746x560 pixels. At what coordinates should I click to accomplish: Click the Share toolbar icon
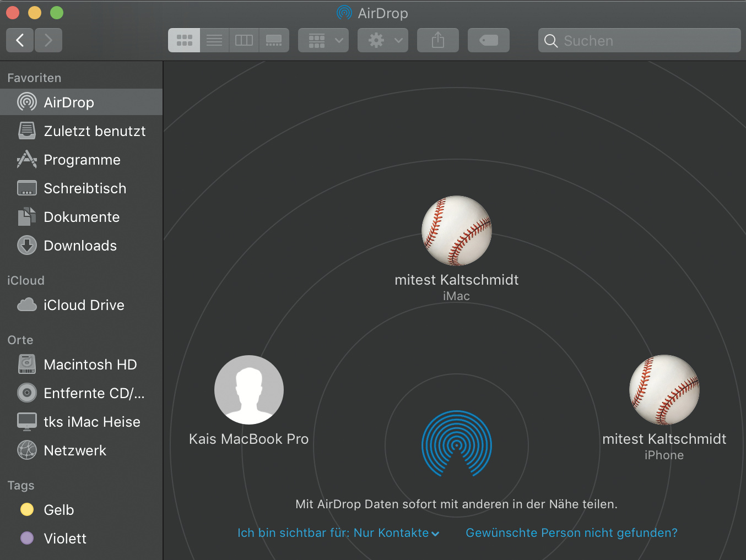437,40
